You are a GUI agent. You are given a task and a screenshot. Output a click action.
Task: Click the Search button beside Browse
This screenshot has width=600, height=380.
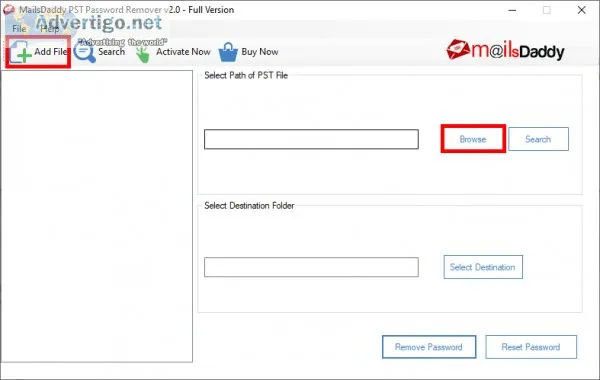click(538, 139)
